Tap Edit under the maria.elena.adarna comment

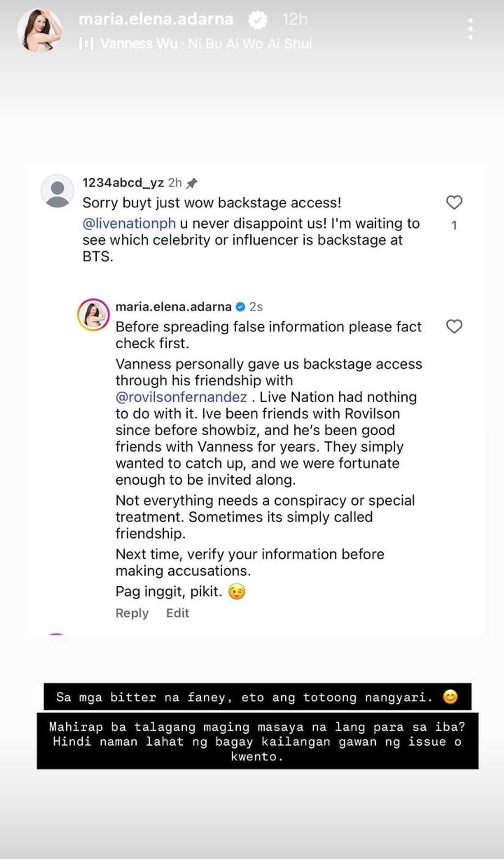click(x=178, y=613)
